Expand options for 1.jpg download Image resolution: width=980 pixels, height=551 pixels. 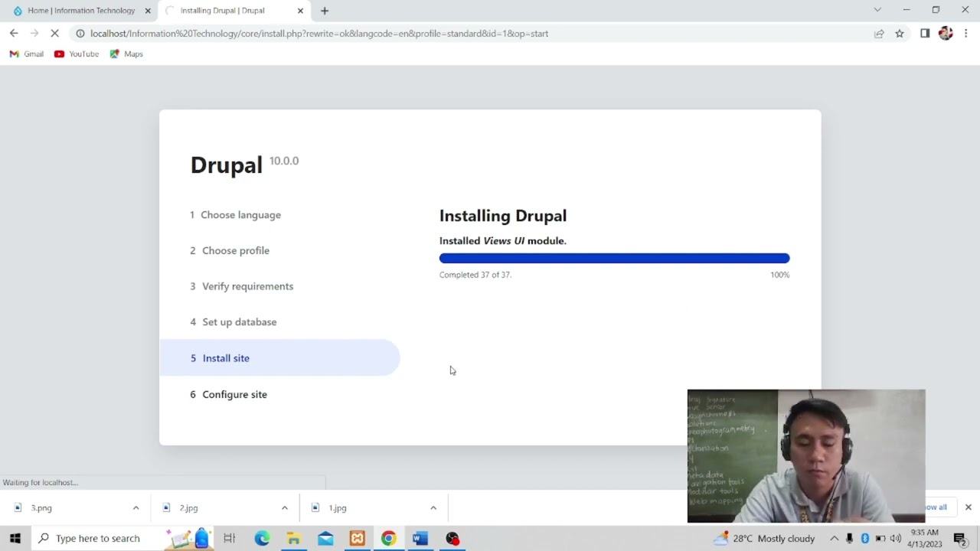coord(433,508)
